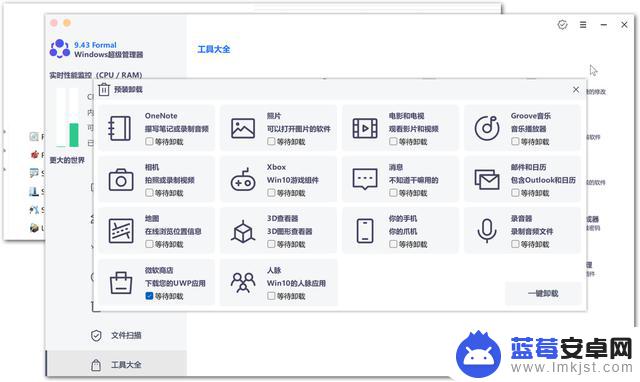Check 等待卸载 for 地图

click(149, 244)
